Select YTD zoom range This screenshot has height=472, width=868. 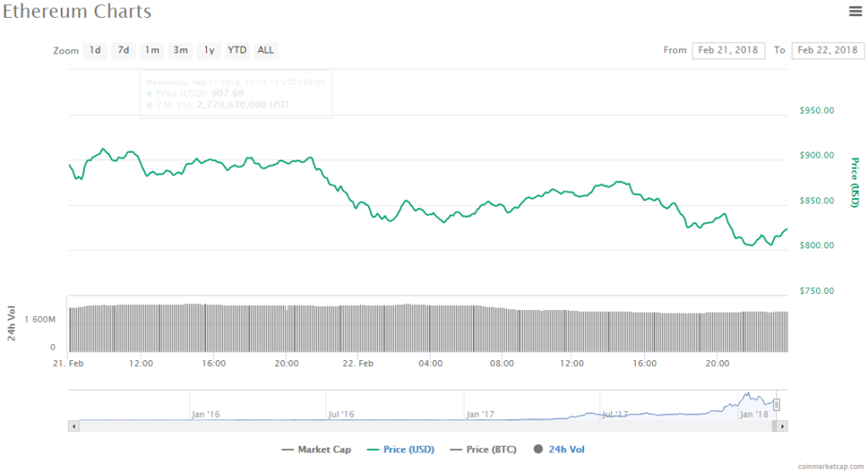[237, 50]
